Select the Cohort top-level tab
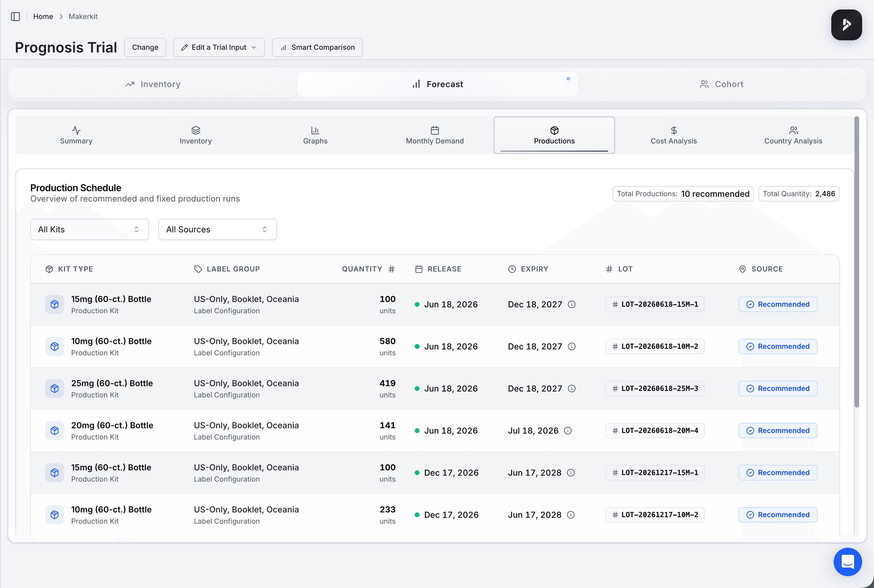 [x=721, y=84]
